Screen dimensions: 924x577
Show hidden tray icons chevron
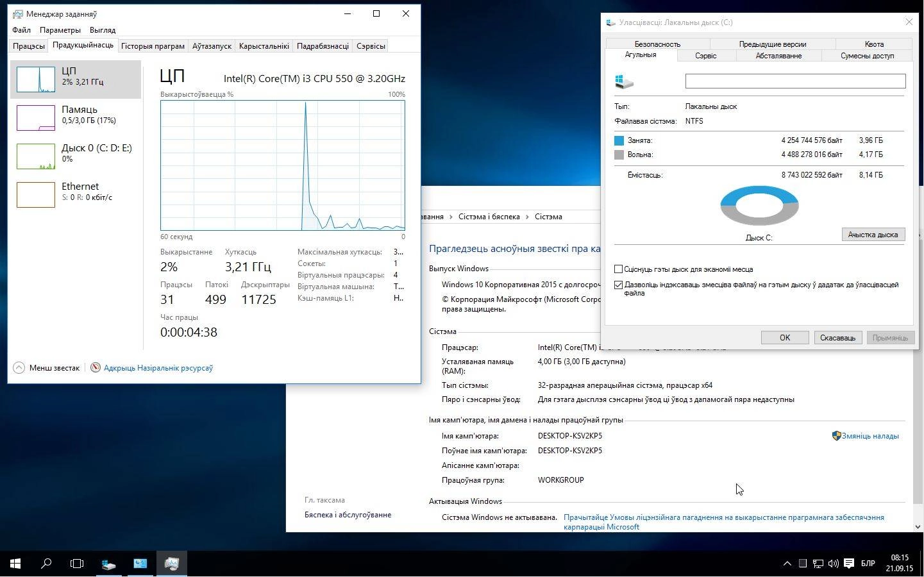click(787, 564)
